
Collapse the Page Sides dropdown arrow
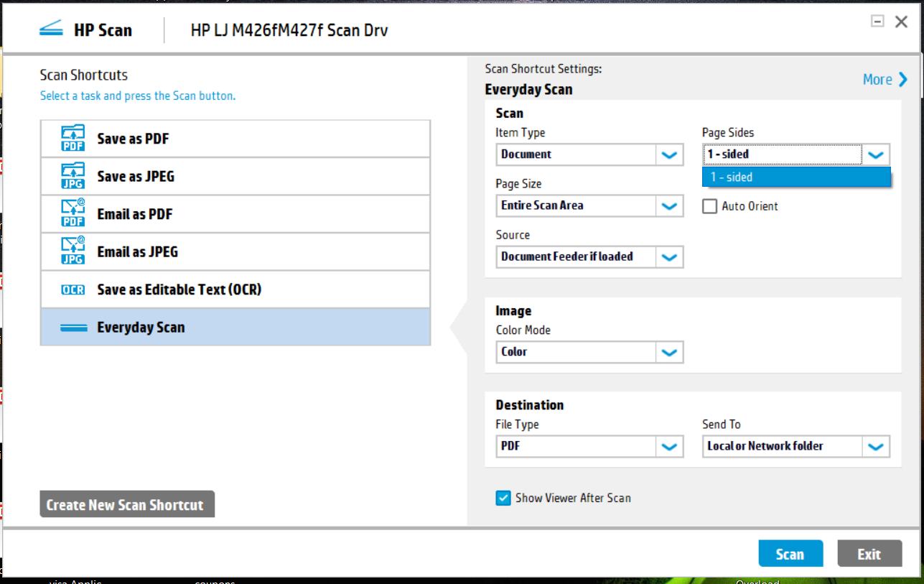coord(875,154)
